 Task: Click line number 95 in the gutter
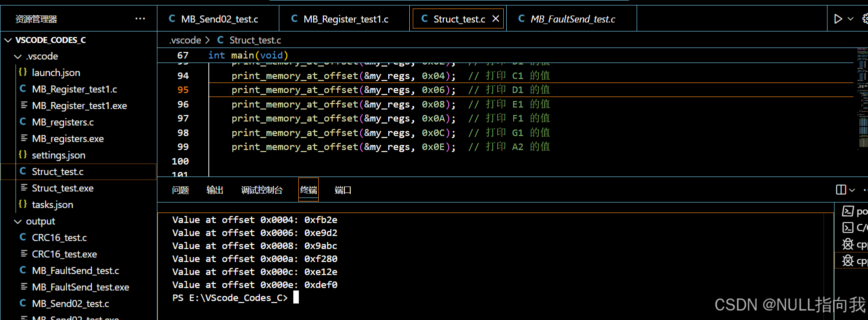[x=183, y=90]
